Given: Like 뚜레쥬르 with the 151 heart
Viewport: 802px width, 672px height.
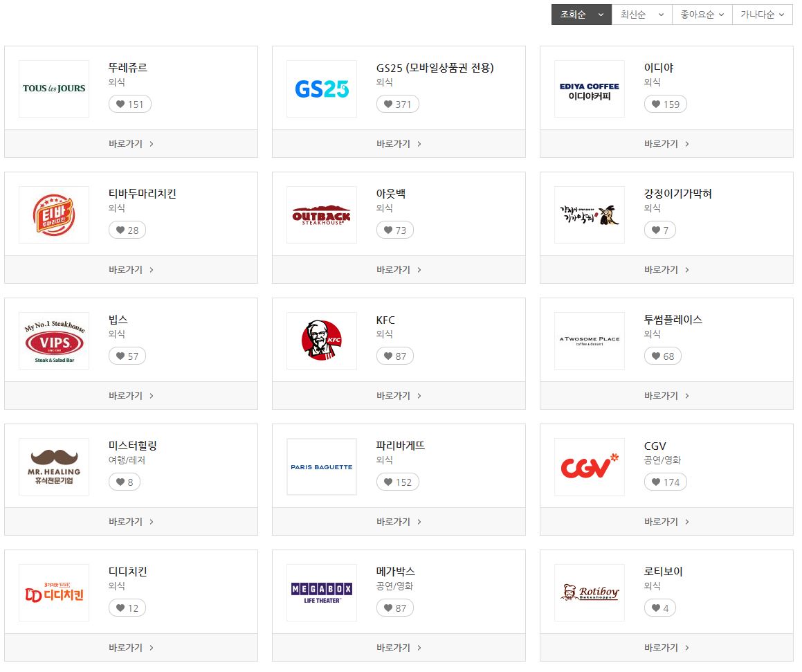Looking at the screenshot, I should [130, 105].
